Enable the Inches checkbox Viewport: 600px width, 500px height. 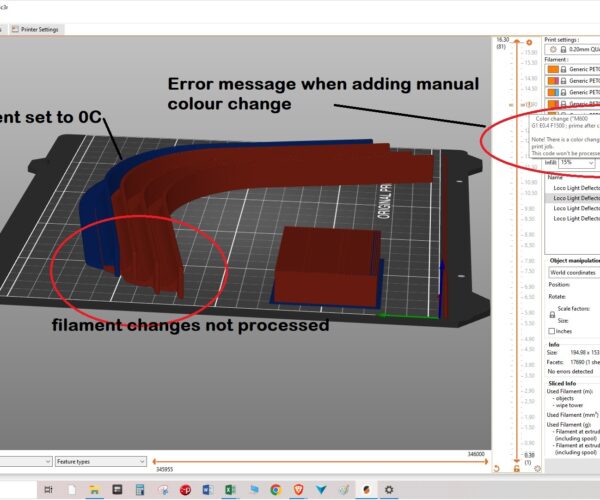point(551,331)
